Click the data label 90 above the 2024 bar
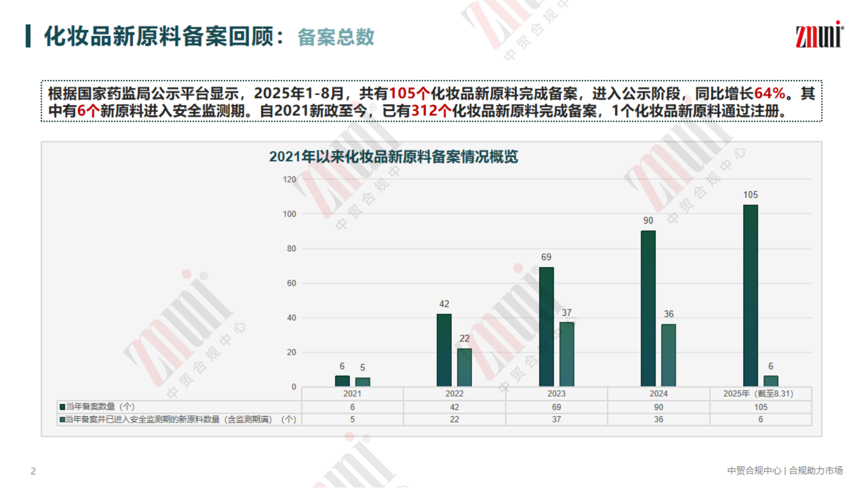The width and height of the screenshot is (868, 488). 648,221
